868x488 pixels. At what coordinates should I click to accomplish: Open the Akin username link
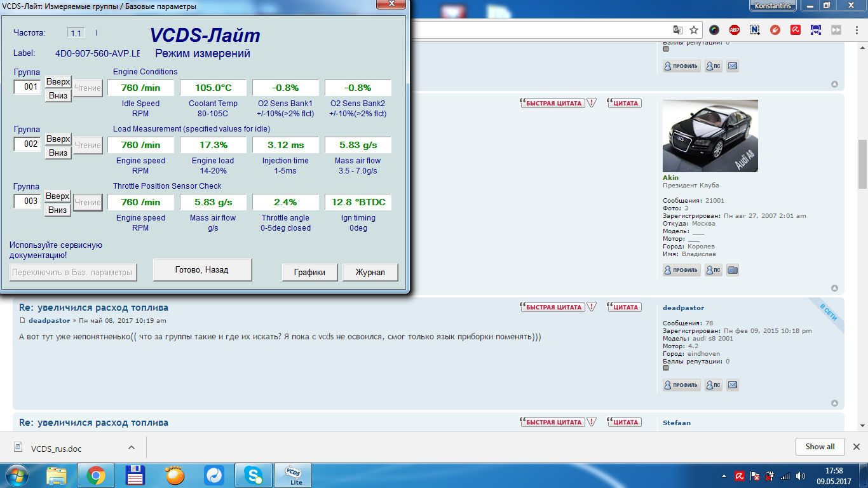pyautogui.click(x=670, y=178)
